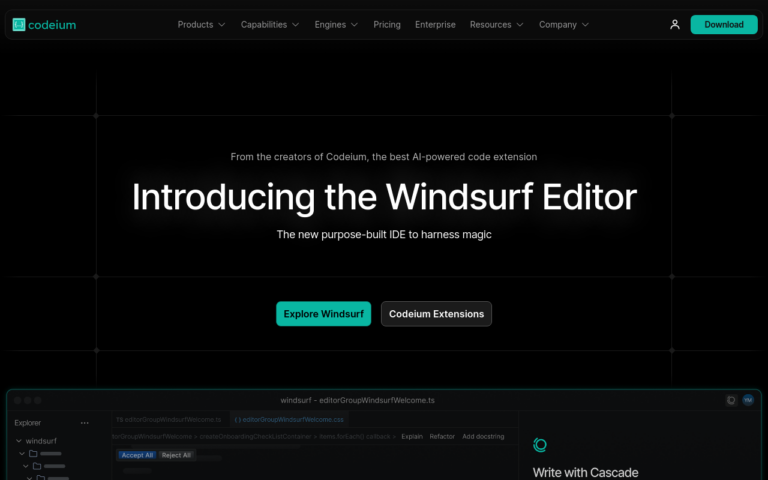Expand the Products dropdown menu
Image resolution: width=768 pixels, height=480 pixels.
coord(201,24)
